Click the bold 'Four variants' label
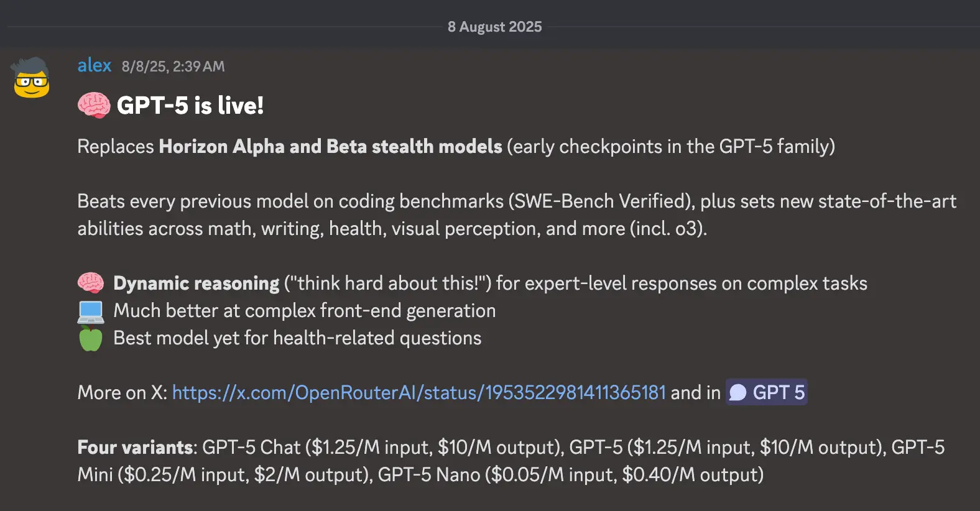980x511 pixels. 136,448
